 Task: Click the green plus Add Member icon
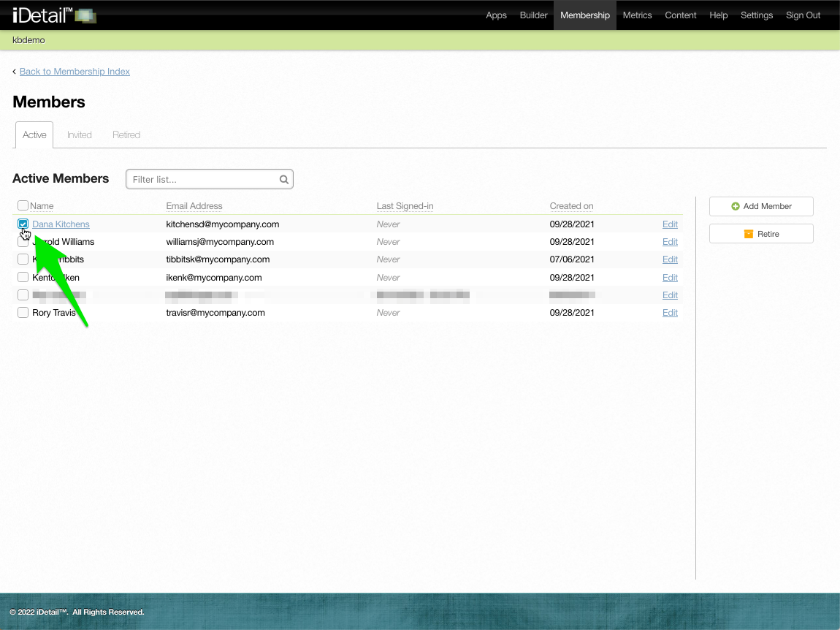click(x=736, y=207)
